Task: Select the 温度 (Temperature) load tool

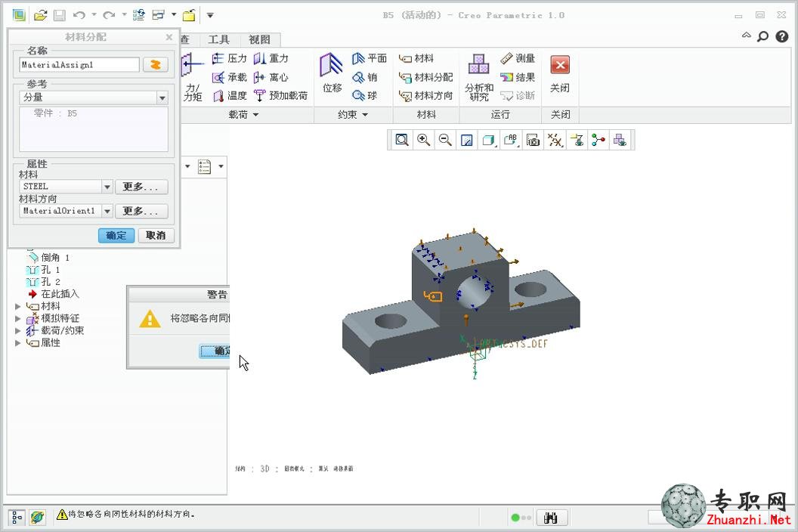Action: click(230, 96)
